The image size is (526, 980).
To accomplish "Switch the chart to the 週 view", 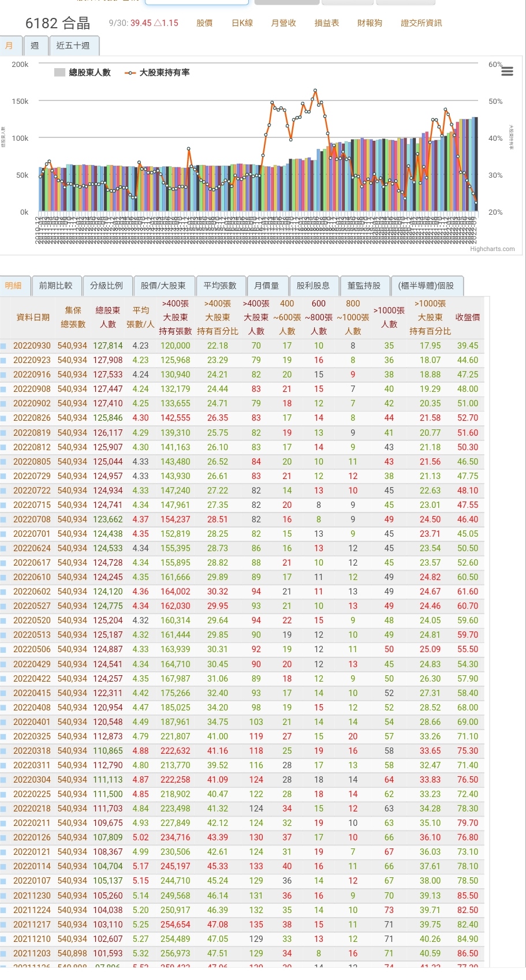I will pos(35,46).
